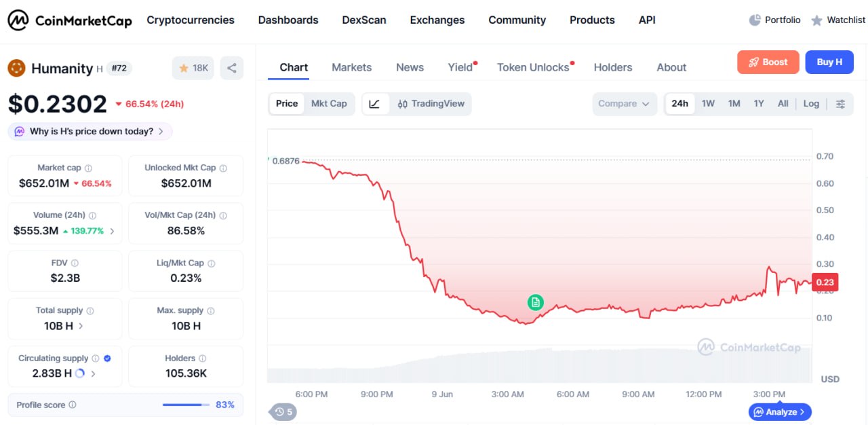Open the Products nav menu
Viewport: 868px width, 425px height.
click(x=592, y=20)
